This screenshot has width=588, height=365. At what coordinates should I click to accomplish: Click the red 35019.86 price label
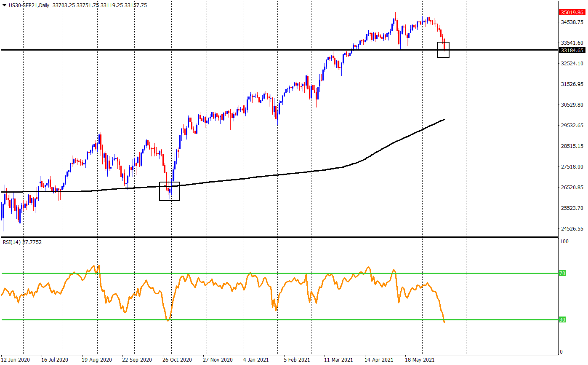572,12
